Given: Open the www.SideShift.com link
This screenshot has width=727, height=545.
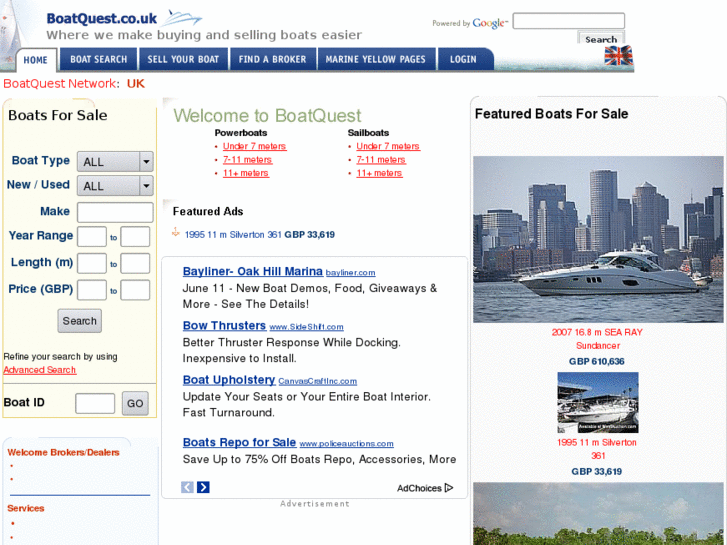Looking at the screenshot, I should [x=306, y=327].
